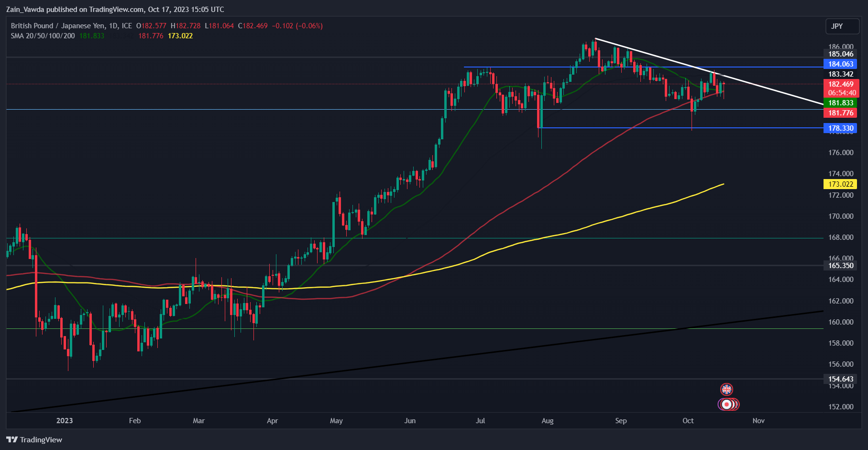Click the red 181.776 SMA price label
The height and width of the screenshot is (450, 868).
click(841, 113)
